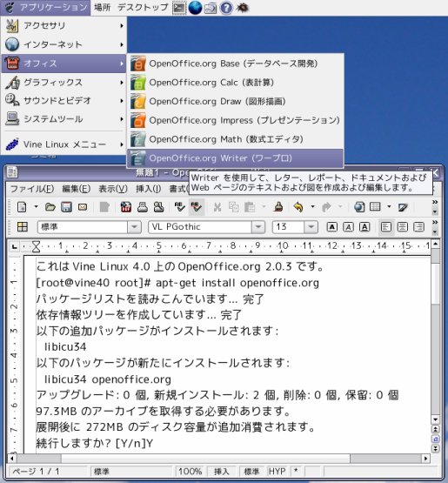Toggle center alignment button

point(403,227)
